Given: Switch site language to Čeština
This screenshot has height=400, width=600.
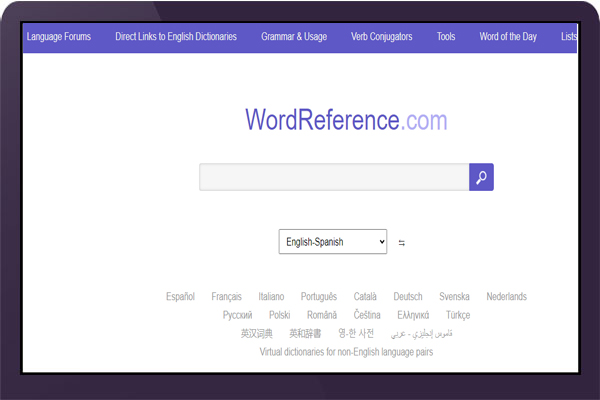Looking at the screenshot, I should 367,315.
